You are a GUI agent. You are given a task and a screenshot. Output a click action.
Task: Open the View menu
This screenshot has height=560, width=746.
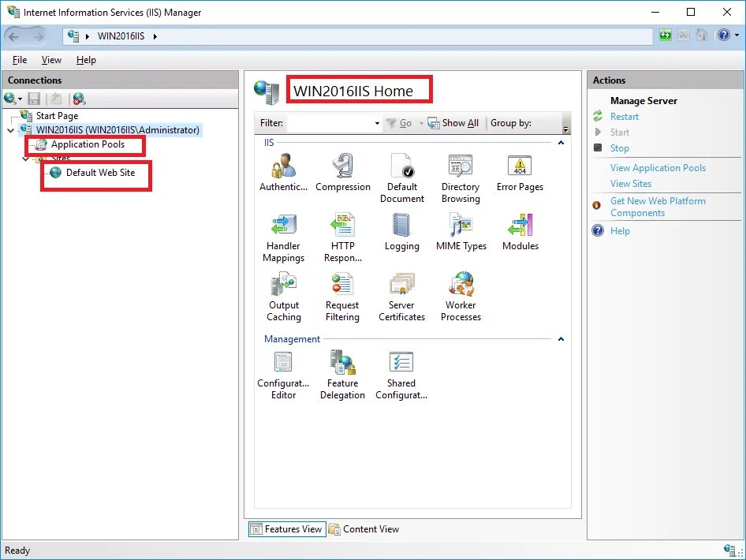pyautogui.click(x=51, y=60)
